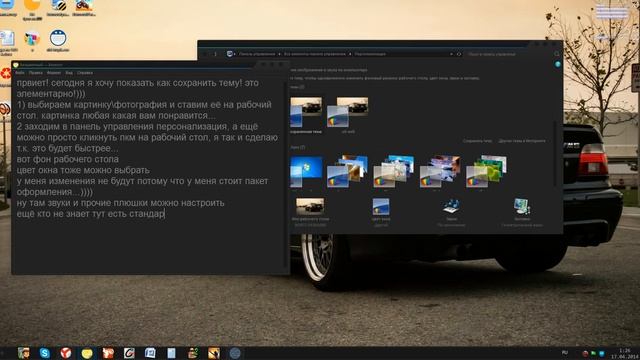Viewport: 640px width, 360px height.
Task: Click the first taskbar icon with a face
Action: tap(24, 353)
